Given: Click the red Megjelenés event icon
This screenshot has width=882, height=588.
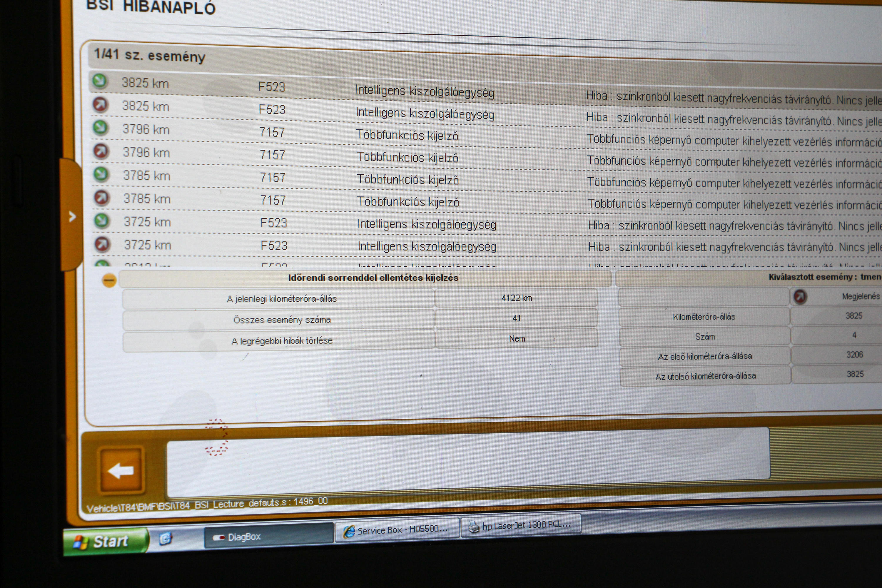Looking at the screenshot, I should 800,297.
